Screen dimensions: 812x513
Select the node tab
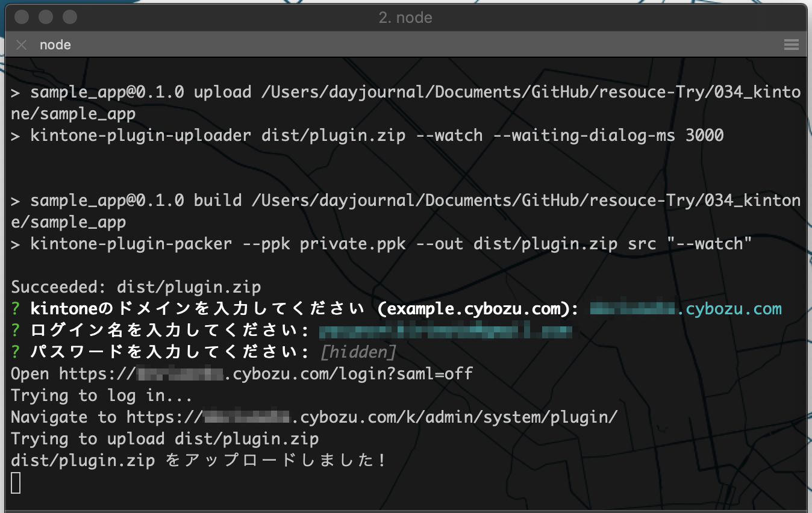pyautogui.click(x=55, y=45)
